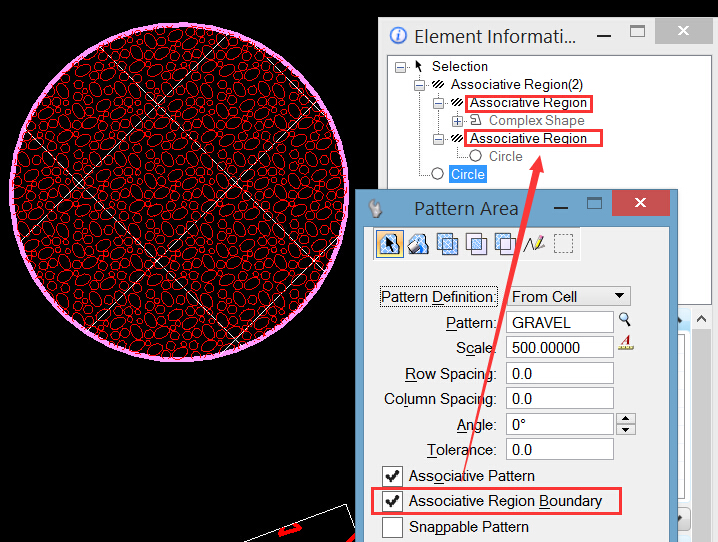Click the Selection arrow icon in tree
Image resolution: width=718 pixels, height=542 pixels.
(x=418, y=66)
